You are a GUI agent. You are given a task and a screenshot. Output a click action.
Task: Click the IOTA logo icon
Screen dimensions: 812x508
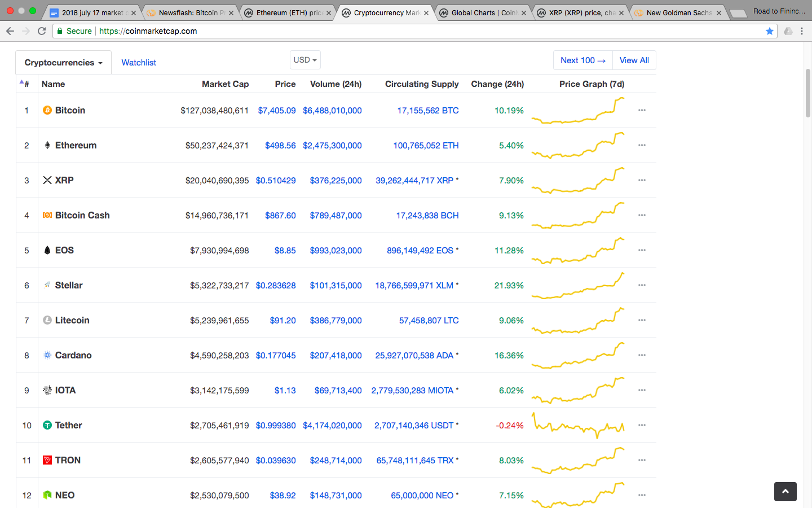[x=47, y=390]
